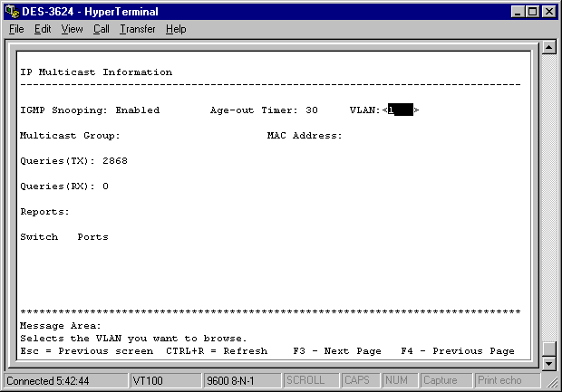This screenshot has height=392, width=562.
Task: Click the Capture indicator in status bar
Action: 445,380
